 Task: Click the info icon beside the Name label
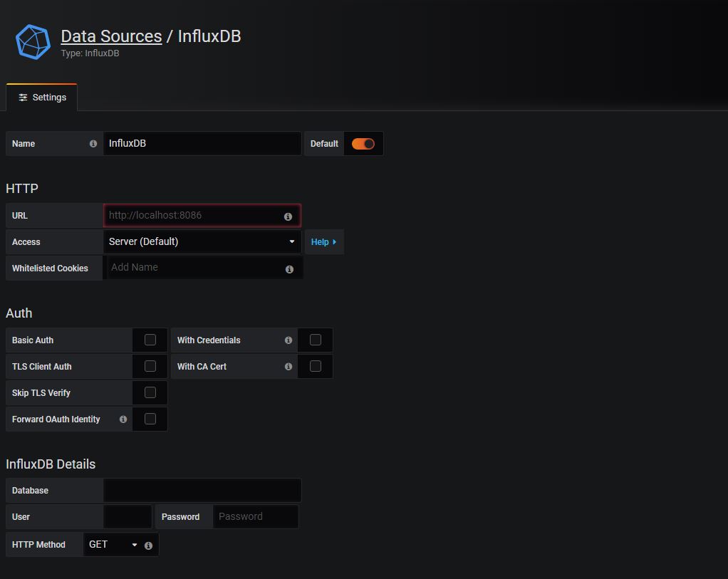[x=93, y=143]
